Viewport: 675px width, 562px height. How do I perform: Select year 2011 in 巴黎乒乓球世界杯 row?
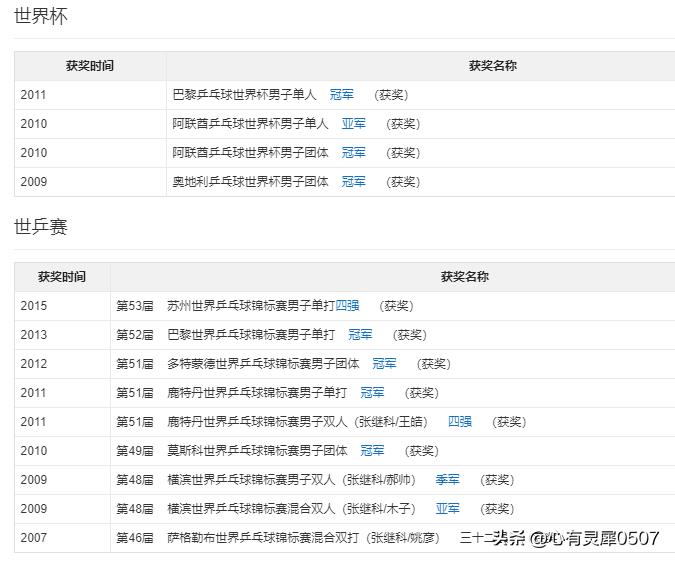(34, 95)
